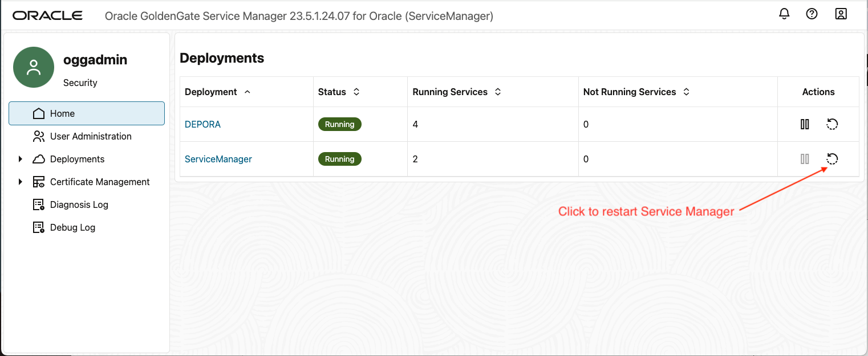Click the oggadmin avatar icon

(x=33, y=67)
